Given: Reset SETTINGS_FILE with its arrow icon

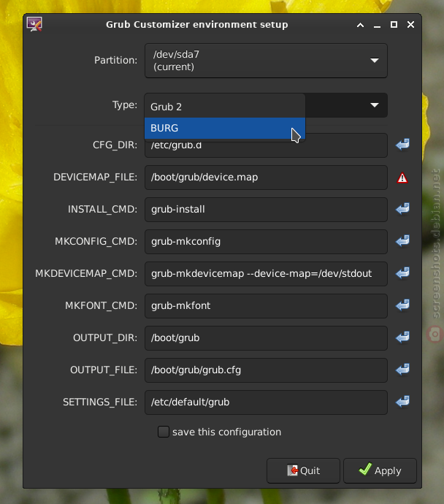Looking at the screenshot, I should click(402, 402).
